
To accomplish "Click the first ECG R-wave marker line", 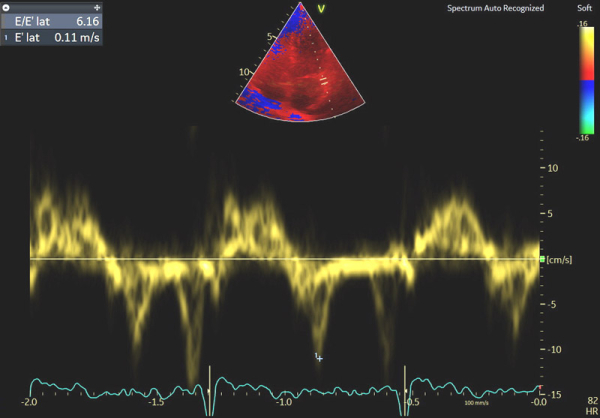I will click(209, 383).
